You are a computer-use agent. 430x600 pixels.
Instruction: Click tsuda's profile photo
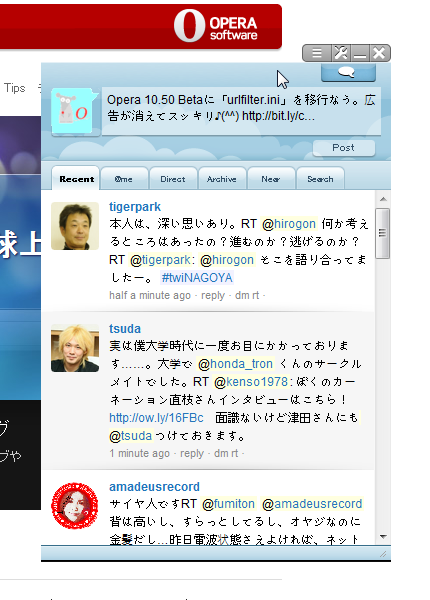(x=75, y=348)
